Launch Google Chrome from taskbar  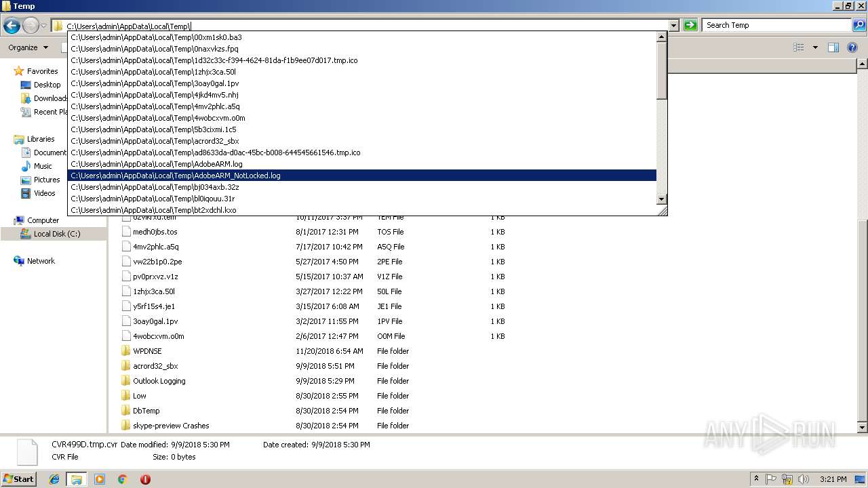click(x=122, y=479)
